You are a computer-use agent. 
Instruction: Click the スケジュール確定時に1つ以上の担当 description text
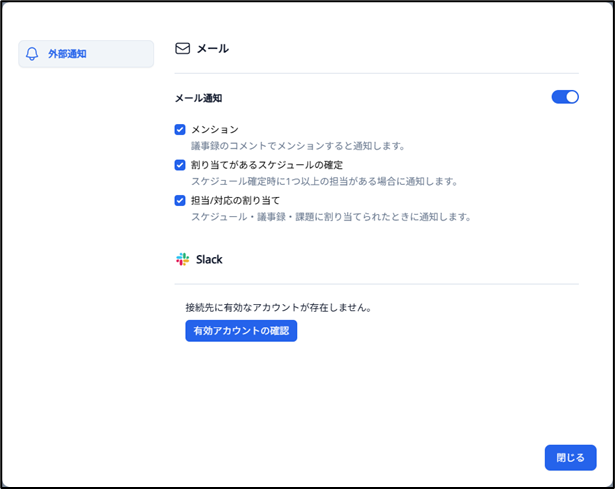324,181
